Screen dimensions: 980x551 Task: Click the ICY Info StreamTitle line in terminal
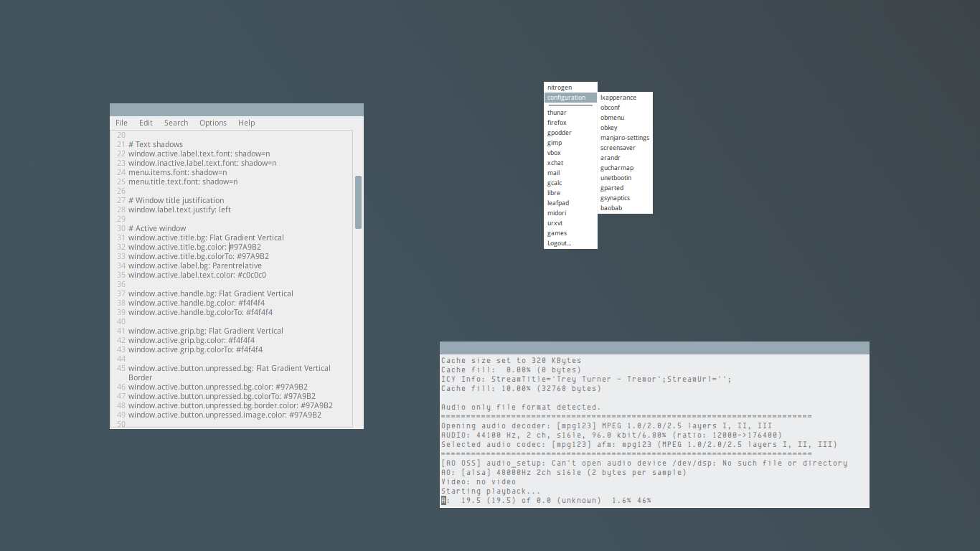click(586, 379)
